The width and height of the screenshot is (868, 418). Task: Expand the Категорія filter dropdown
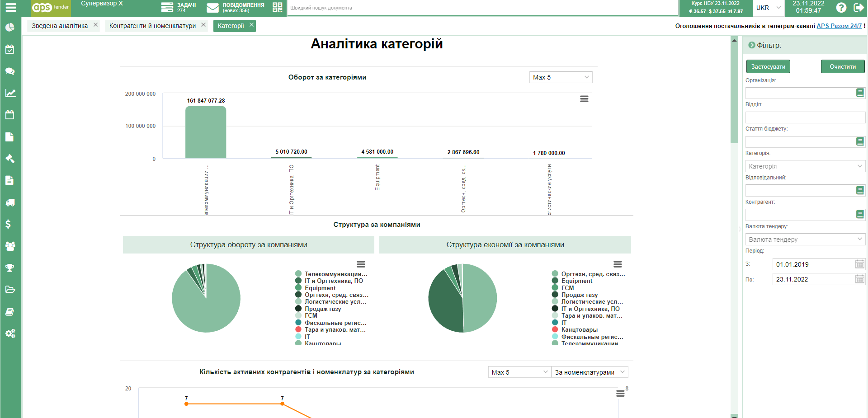point(805,166)
